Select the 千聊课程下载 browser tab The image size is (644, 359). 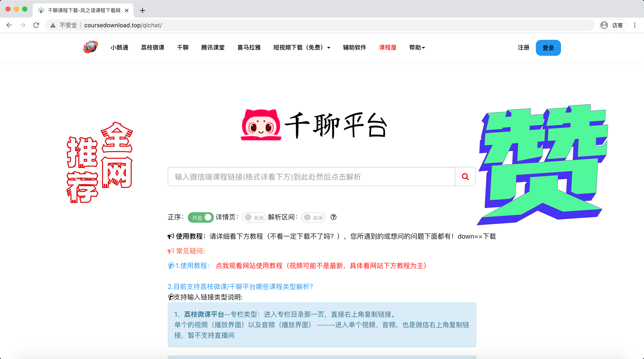83,10
